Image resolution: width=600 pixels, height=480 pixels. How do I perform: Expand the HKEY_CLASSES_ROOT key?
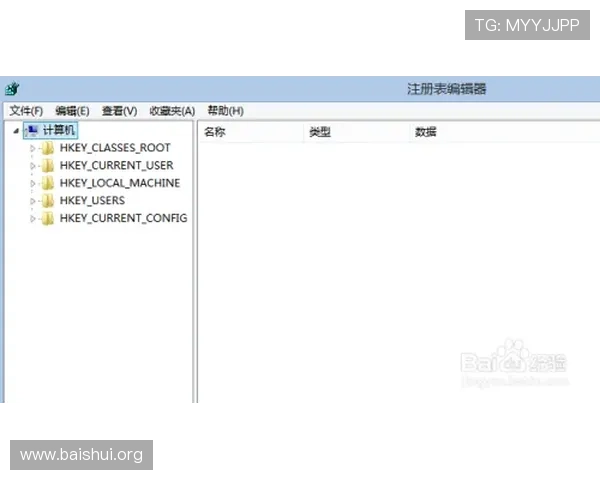pyautogui.click(x=33, y=148)
